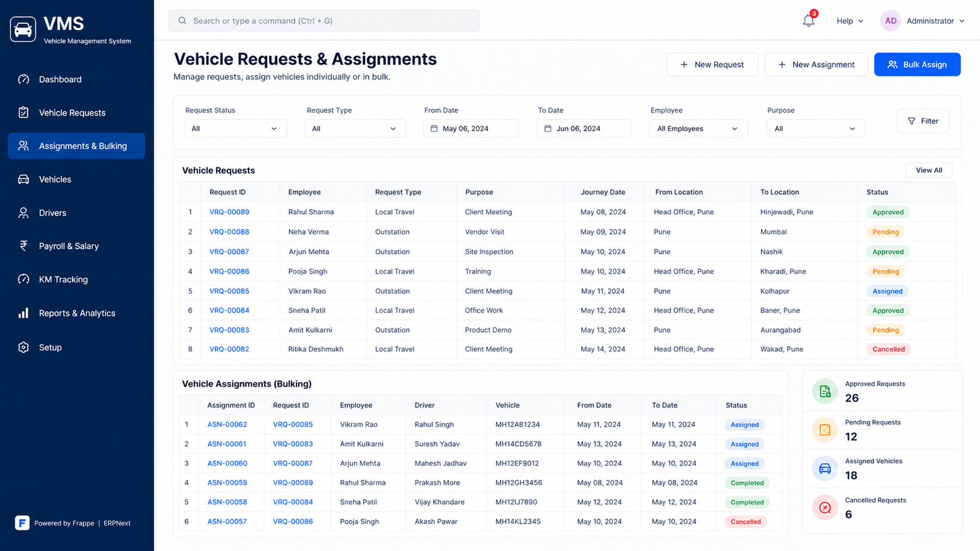Click the Reports bar chart icon

(x=23, y=313)
